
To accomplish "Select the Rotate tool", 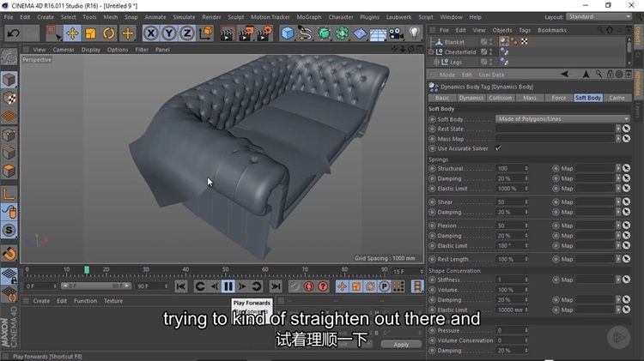I will point(109,33).
